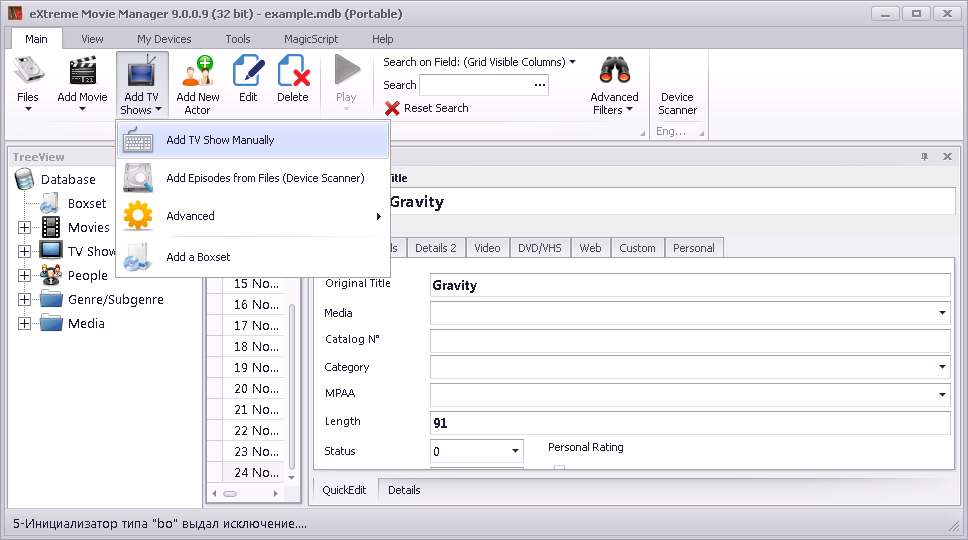This screenshot has height=540, width=968.
Task: Switch to the Video tab
Action: pyautogui.click(x=487, y=247)
